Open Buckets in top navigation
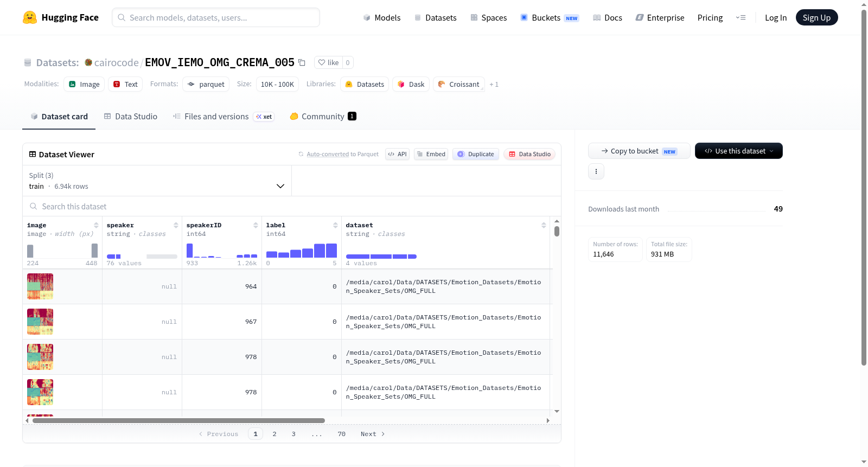 550,17
